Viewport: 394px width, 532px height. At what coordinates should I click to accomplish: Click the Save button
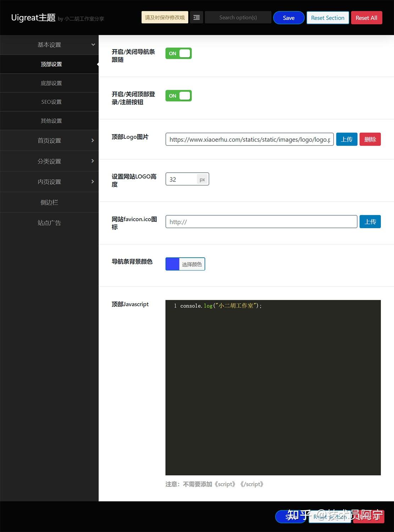288,17
